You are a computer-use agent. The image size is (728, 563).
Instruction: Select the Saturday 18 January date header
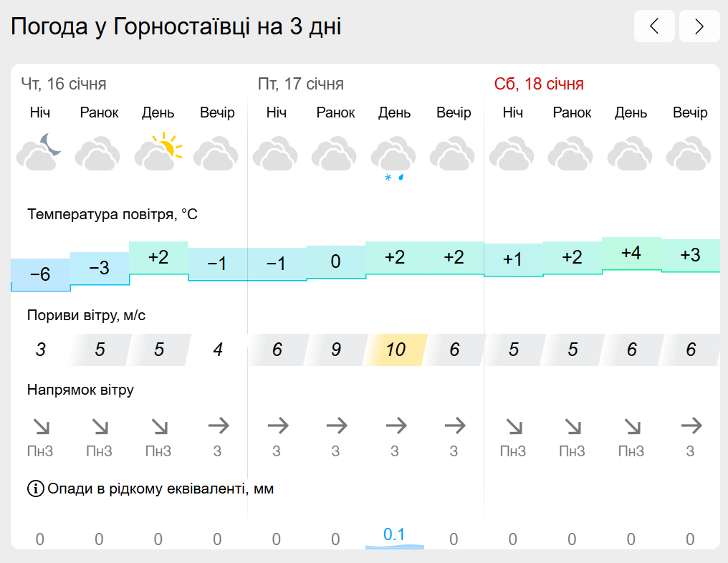pos(539,84)
